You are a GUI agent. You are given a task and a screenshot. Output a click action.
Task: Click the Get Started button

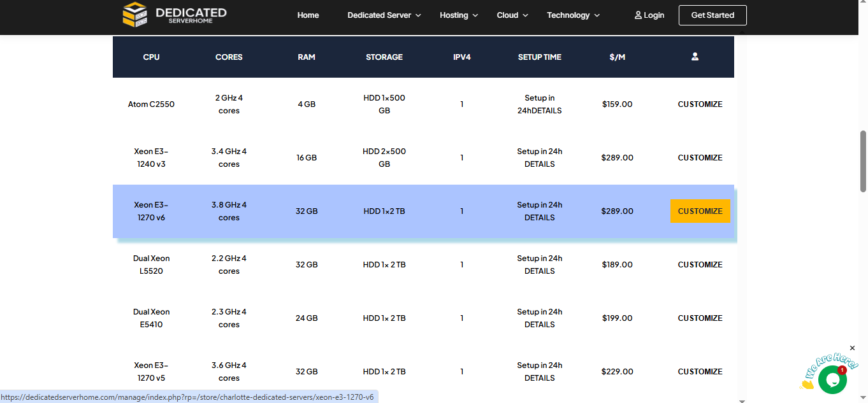click(712, 15)
